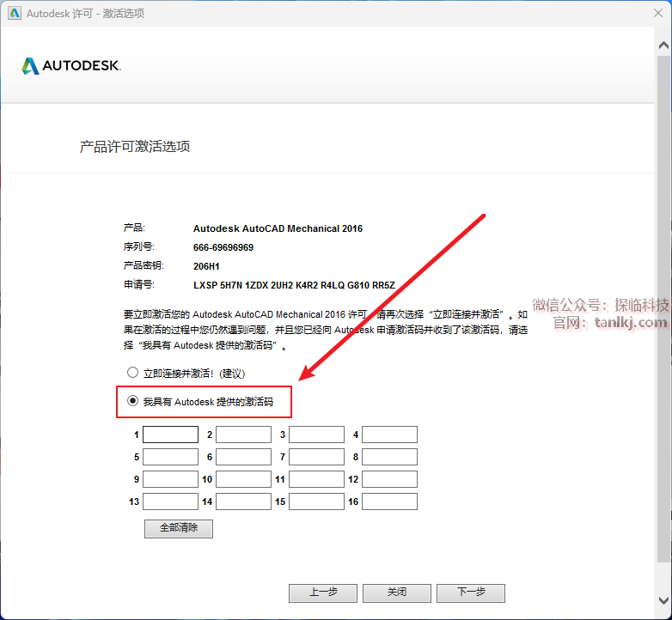Click the '产品密钥:' label

pyautogui.click(x=144, y=266)
